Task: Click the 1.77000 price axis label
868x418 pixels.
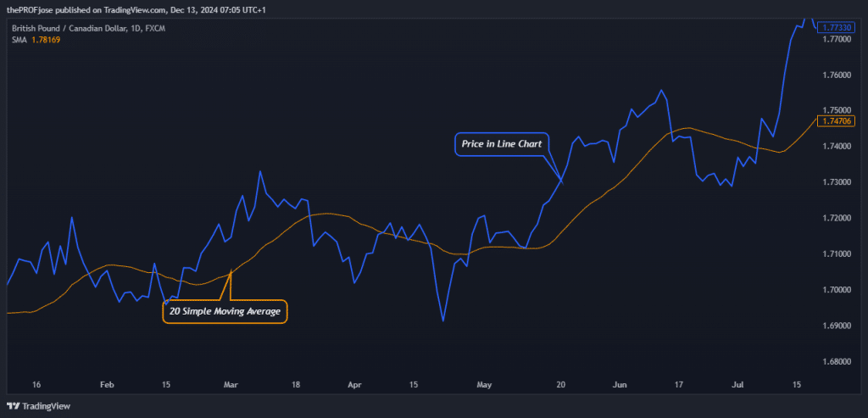Action: pyautogui.click(x=837, y=39)
